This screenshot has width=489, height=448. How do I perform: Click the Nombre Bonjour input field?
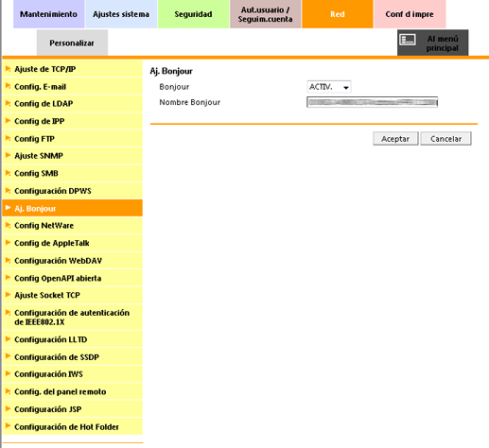(x=372, y=102)
